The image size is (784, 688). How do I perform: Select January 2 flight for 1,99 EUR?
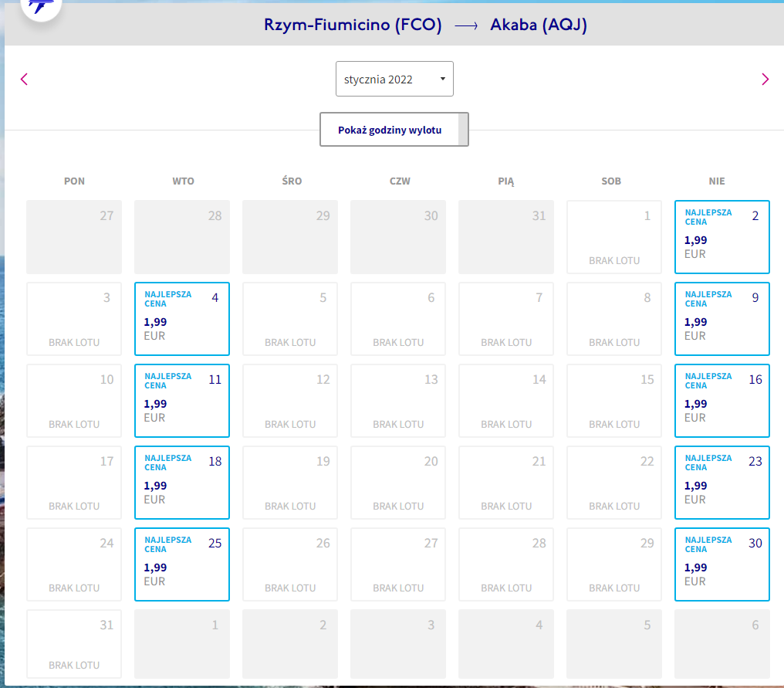pos(722,237)
